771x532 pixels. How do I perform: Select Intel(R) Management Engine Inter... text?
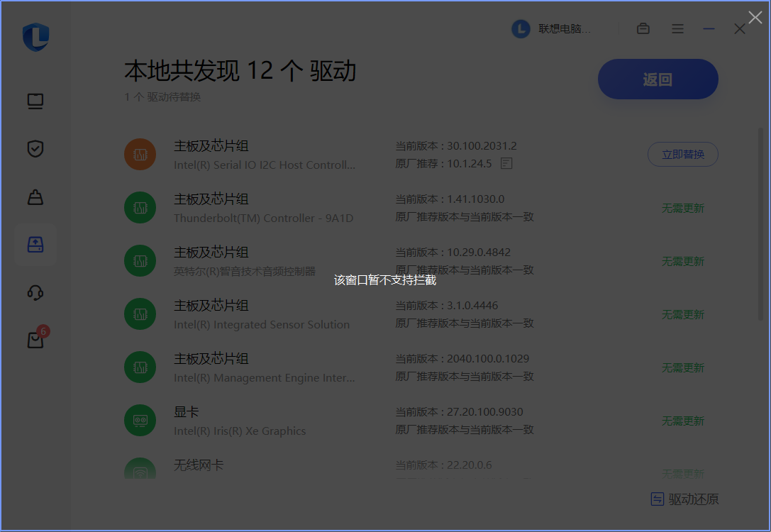(264, 377)
